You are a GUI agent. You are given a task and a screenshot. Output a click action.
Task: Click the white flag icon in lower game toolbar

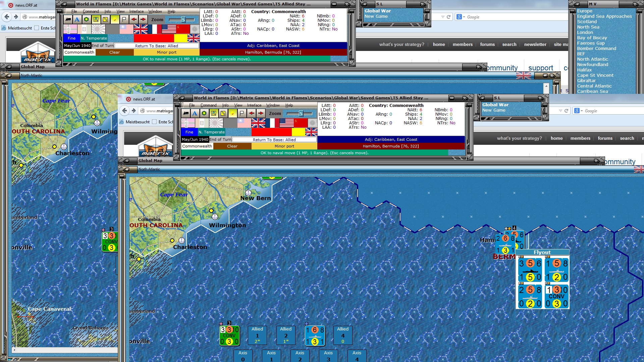coord(242,113)
